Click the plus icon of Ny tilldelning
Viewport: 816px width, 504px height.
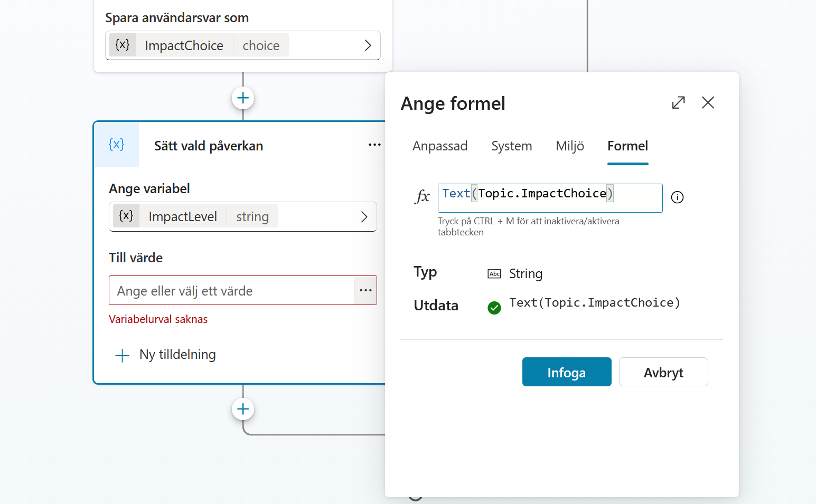coord(122,355)
